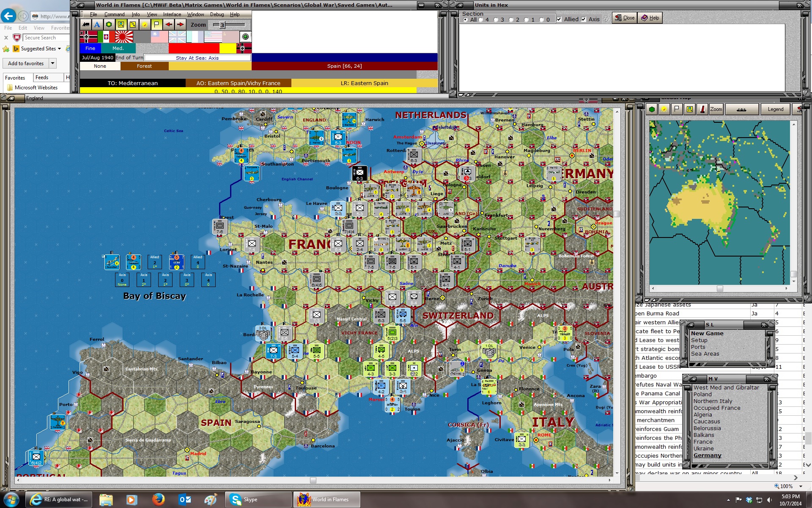
Task: Click the red right arrow toolbar button
Action: pos(180,25)
